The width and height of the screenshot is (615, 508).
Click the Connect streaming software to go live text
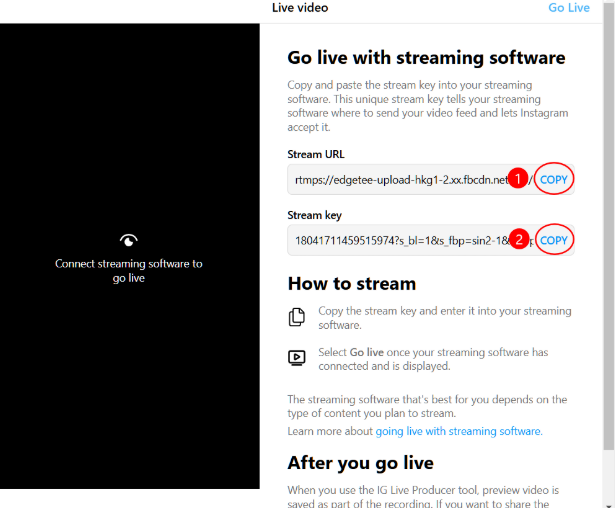pyautogui.click(x=128, y=271)
